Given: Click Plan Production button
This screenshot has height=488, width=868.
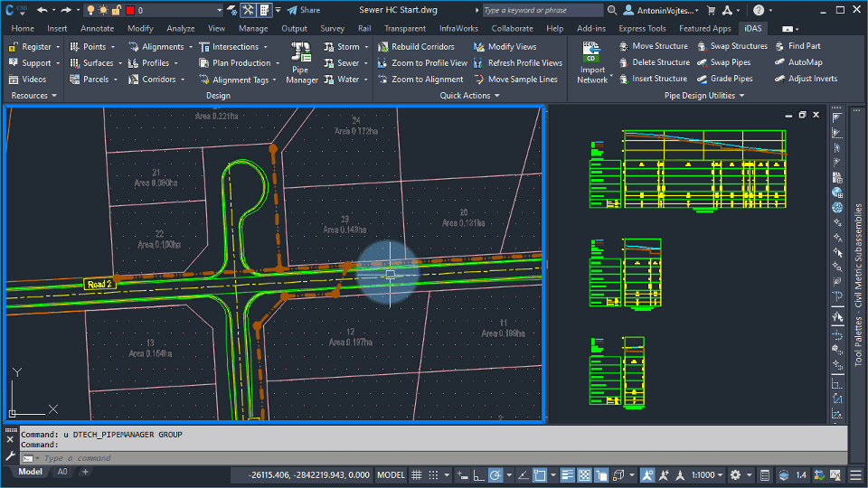Looking at the screenshot, I should coord(239,63).
